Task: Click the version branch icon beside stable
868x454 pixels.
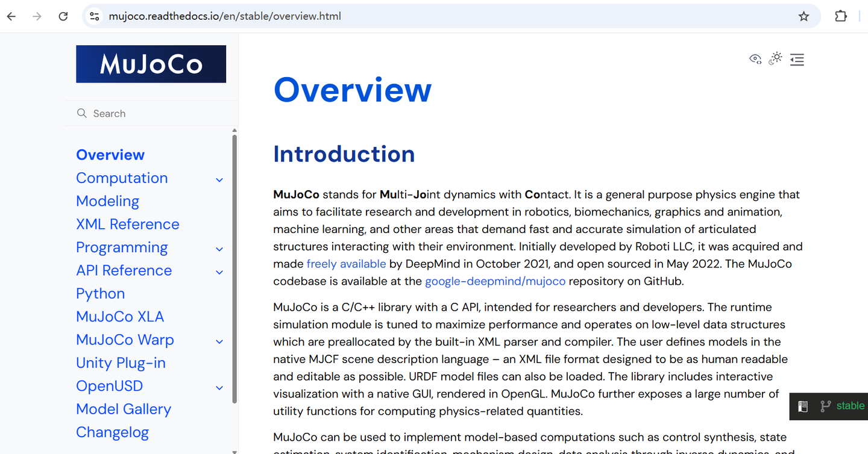Action: coord(825,406)
